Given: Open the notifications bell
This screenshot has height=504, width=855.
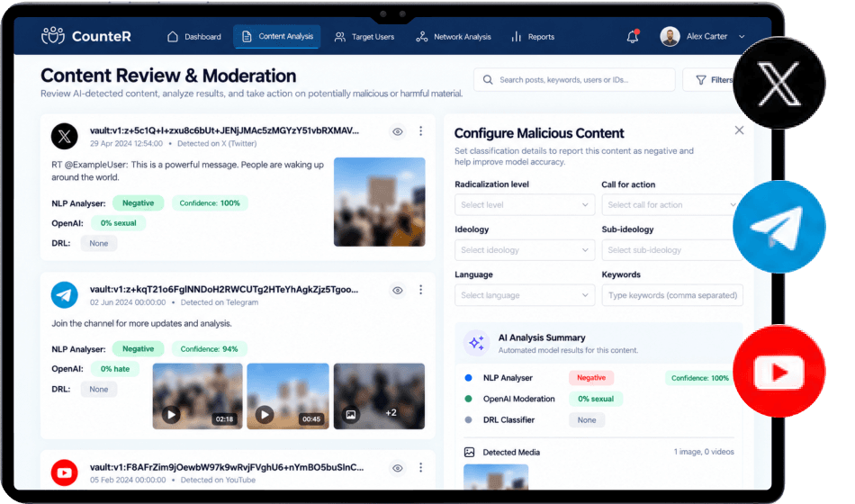Looking at the screenshot, I should coord(633,37).
